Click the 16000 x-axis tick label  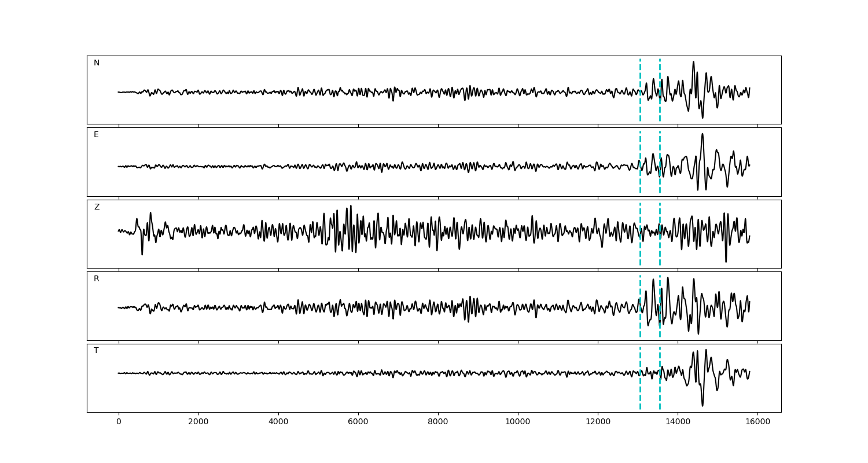[x=757, y=422]
